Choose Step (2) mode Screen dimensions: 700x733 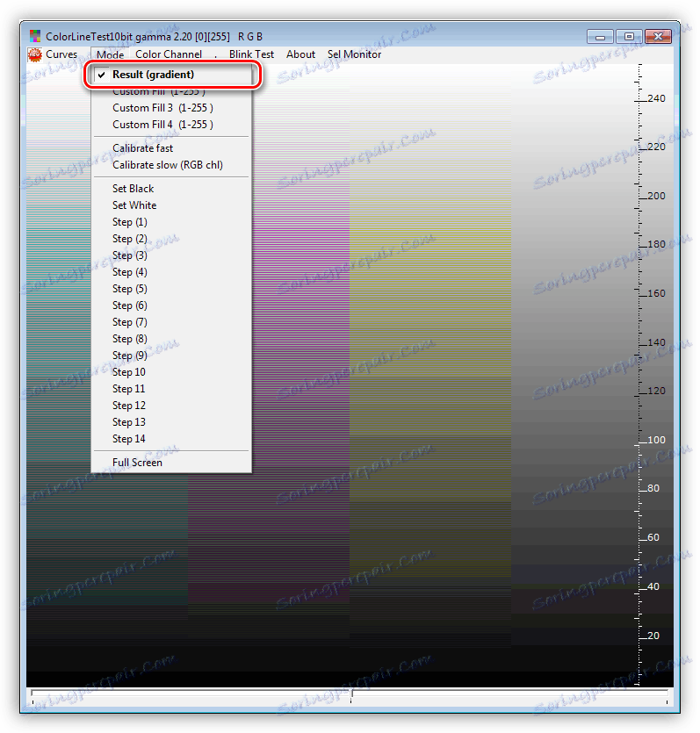[x=172, y=239]
